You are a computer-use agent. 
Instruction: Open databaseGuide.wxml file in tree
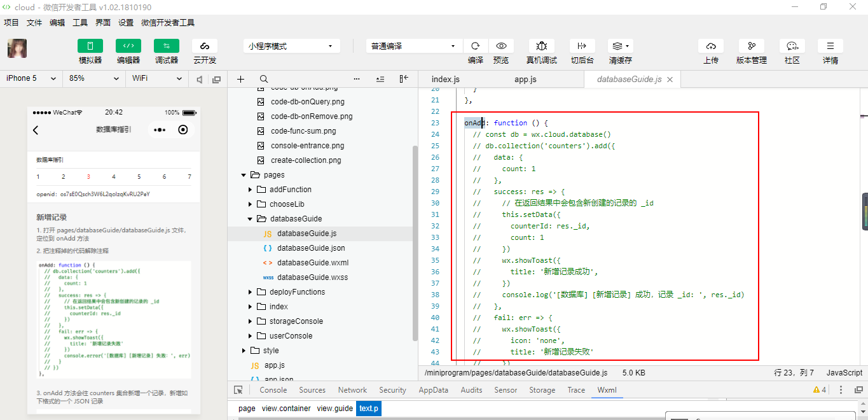312,263
